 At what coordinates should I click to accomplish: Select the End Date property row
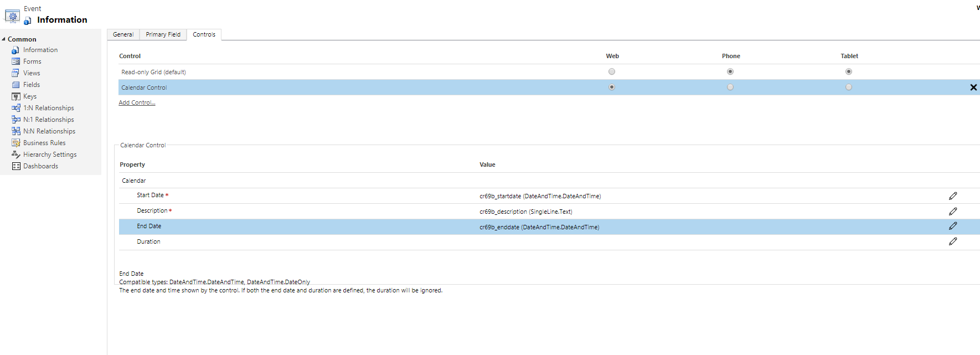(x=149, y=227)
